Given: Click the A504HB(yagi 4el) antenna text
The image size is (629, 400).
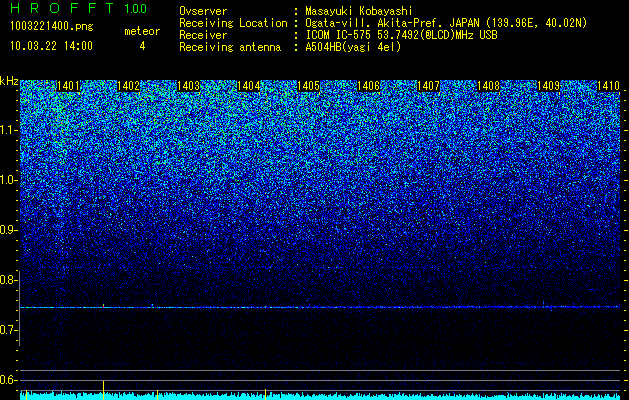Looking at the screenshot, I should tap(353, 47).
